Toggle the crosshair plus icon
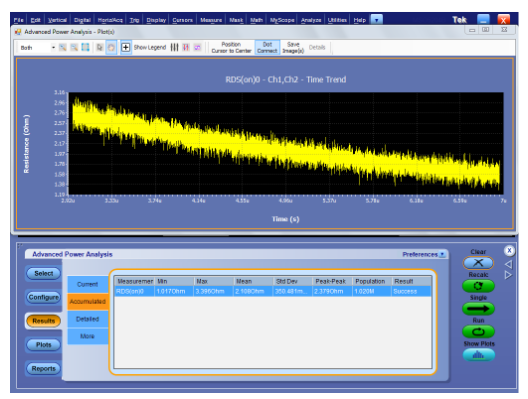528x399 pixels. (126, 47)
